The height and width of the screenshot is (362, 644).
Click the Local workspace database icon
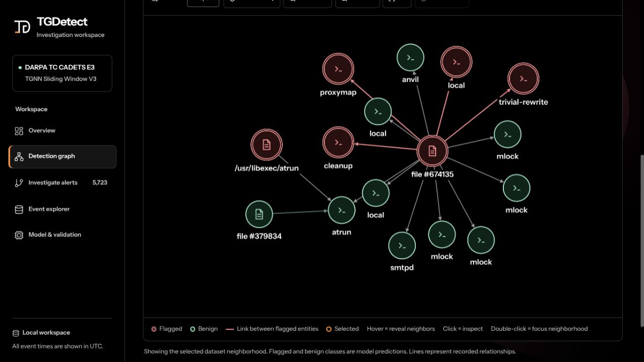pos(16,333)
